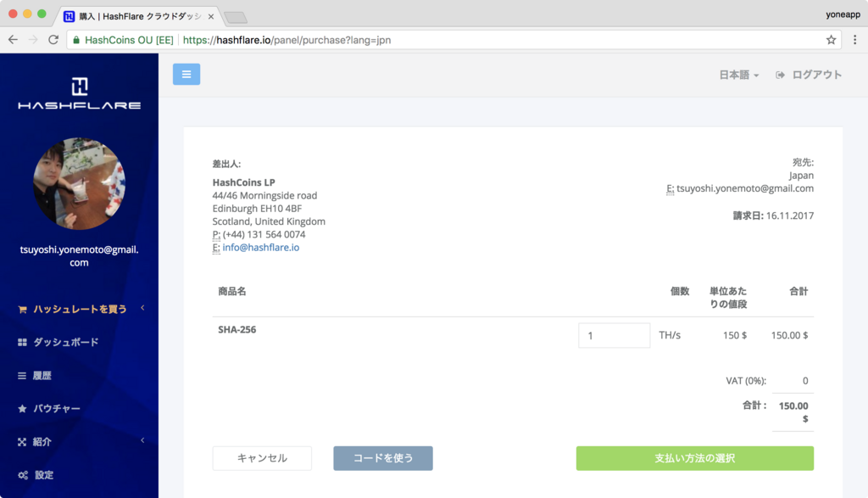Image resolution: width=868 pixels, height=498 pixels.
Task: Click the 請求日: 16.11.2017 date
Action: click(773, 215)
